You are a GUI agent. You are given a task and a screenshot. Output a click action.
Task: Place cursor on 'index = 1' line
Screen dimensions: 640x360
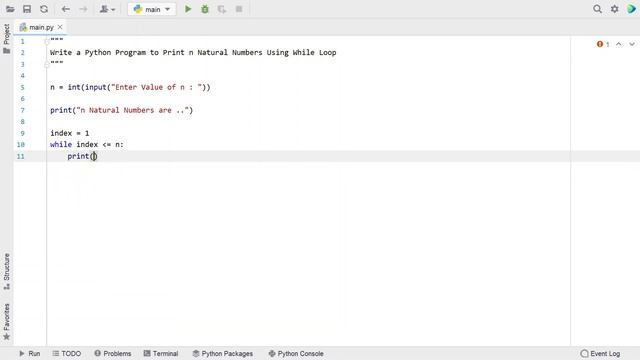tap(69, 133)
